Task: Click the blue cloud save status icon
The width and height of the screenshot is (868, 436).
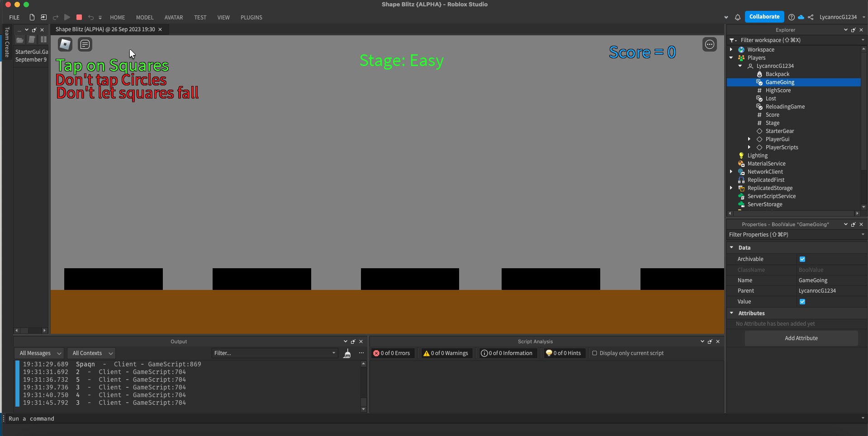Action: click(801, 17)
